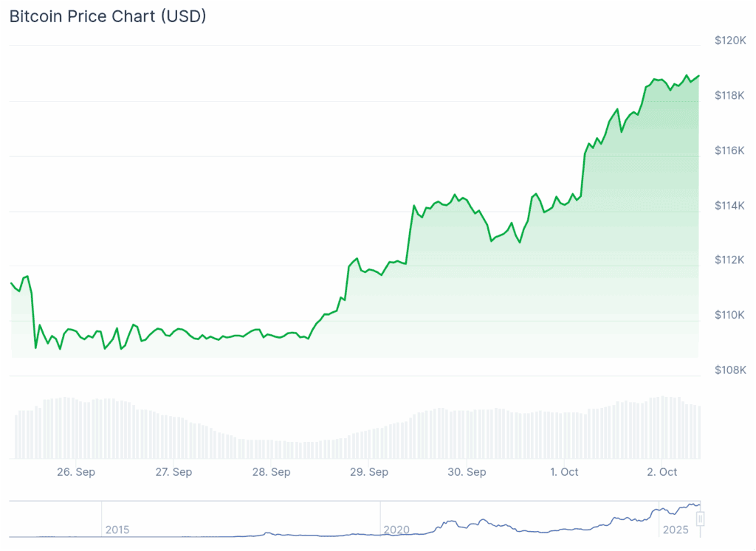Click the $118K price axis label
This screenshot has width=756, height=551.
point(729,95)
